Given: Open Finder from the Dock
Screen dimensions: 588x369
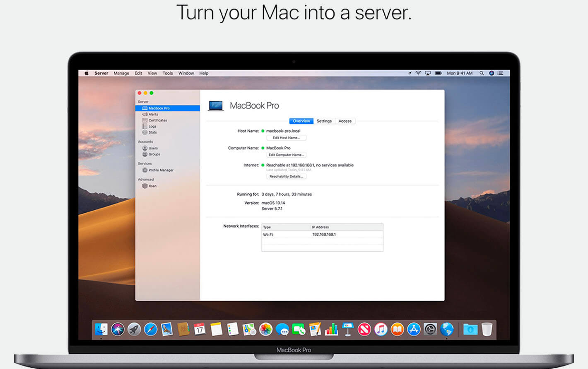Looking at the screenshot, I should pos(101,330).
